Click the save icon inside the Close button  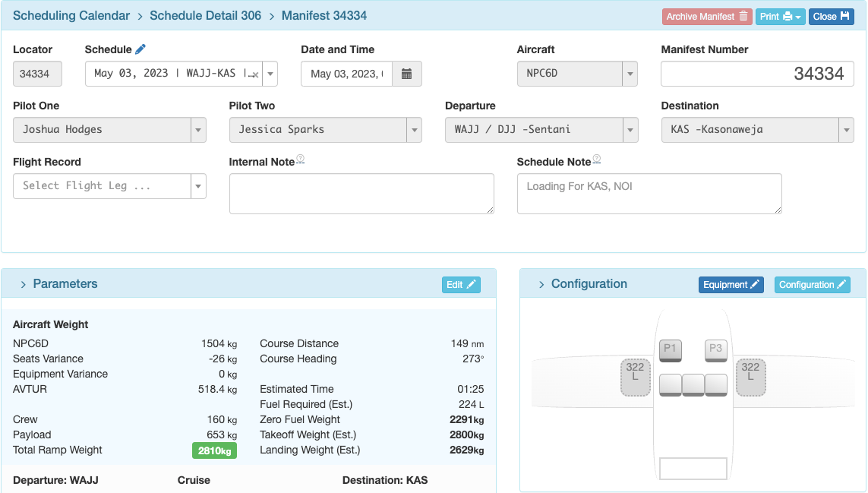tap(845, 16)
